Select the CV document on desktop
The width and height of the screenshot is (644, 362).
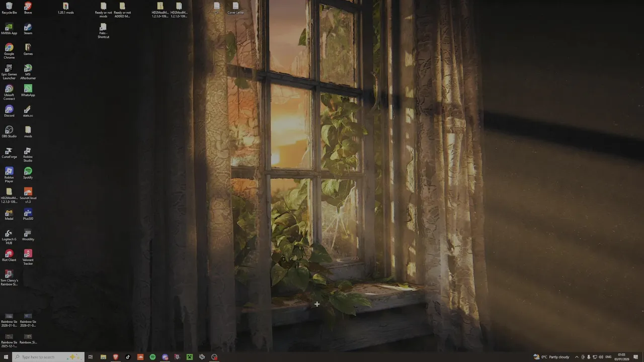[x=216, y=8]
